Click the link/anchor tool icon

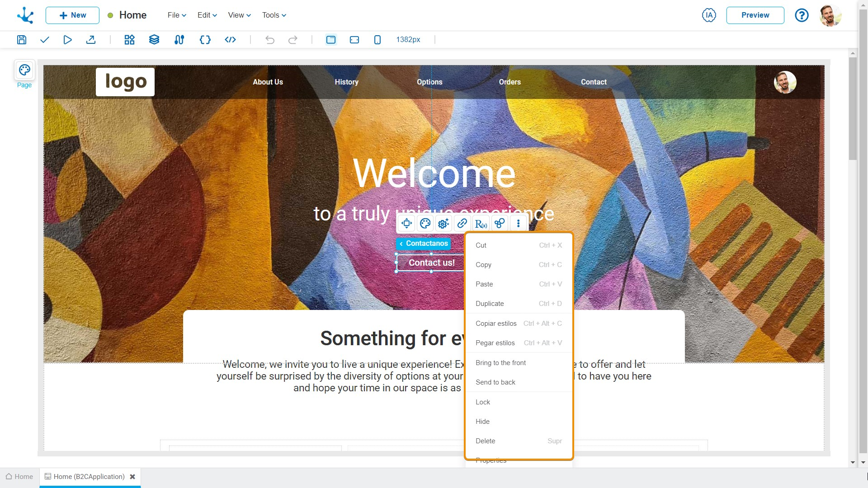pos(462,224)
